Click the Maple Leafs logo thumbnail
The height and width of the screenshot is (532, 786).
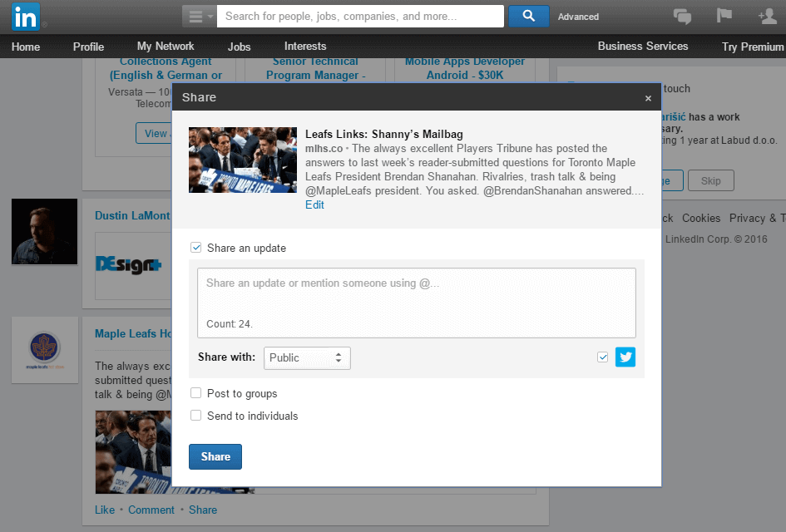click(x=45, y=350)
